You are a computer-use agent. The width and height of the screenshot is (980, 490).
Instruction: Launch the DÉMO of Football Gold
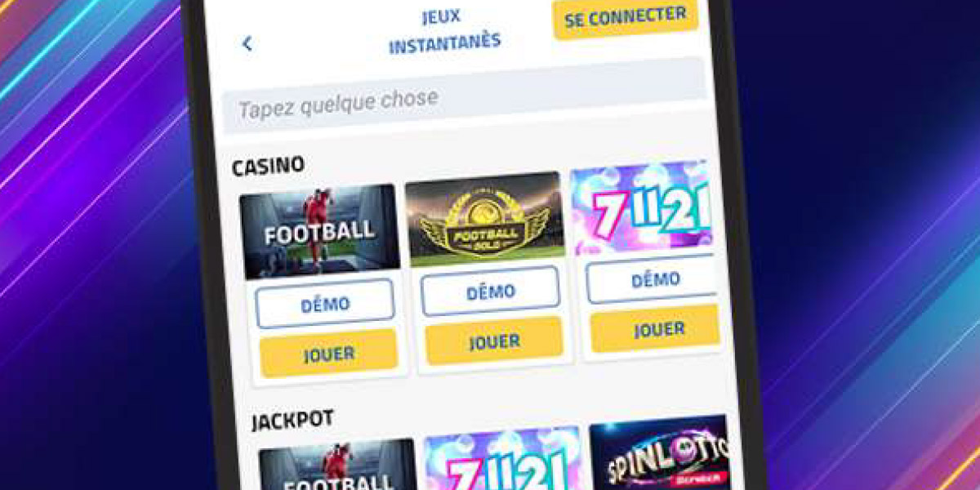point(490,292)
